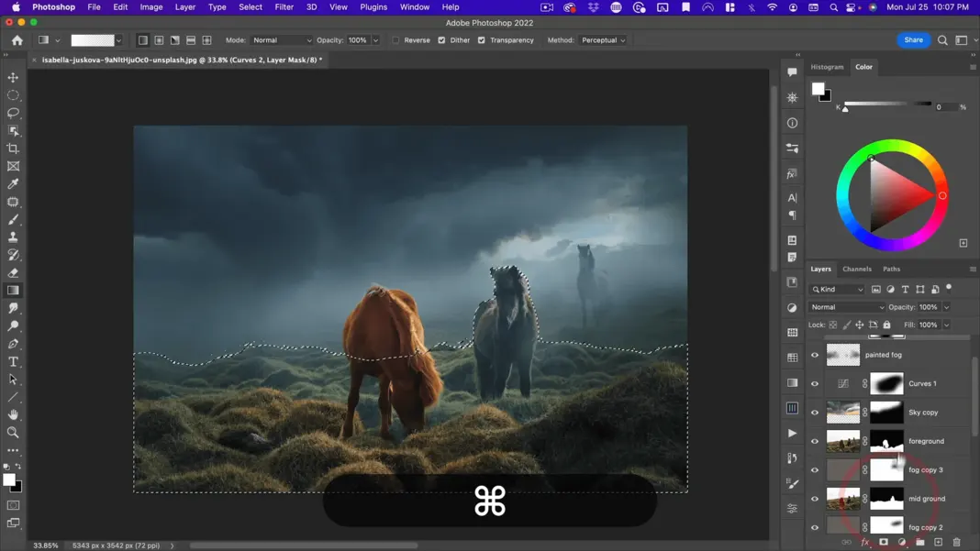The height and width of the screenshot is (551, 980).
Task: Open the Search icon next to Share
Action: coord(942,40)
